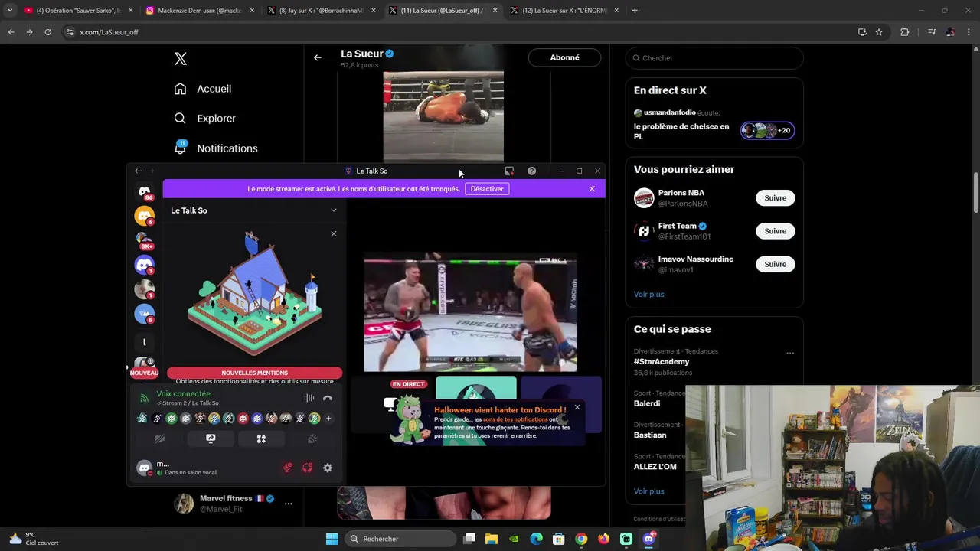Open Chrome extensions puzzle icon
This screenshot has width=980, height=551.
pyautogui.click(x=905, y=32)
